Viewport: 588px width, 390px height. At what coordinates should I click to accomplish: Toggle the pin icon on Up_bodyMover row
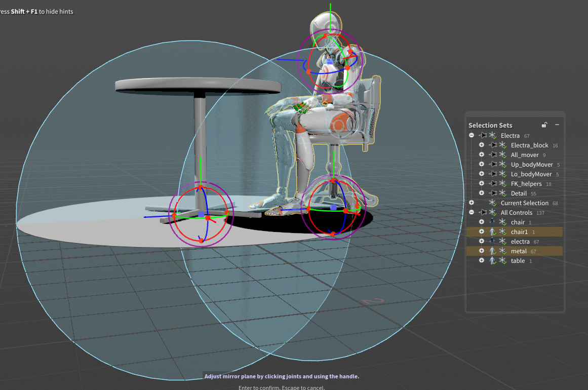pos(493,164)
